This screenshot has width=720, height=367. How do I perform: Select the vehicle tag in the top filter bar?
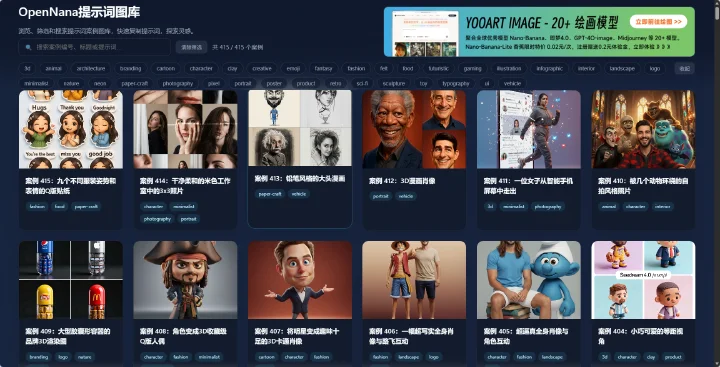512,84
